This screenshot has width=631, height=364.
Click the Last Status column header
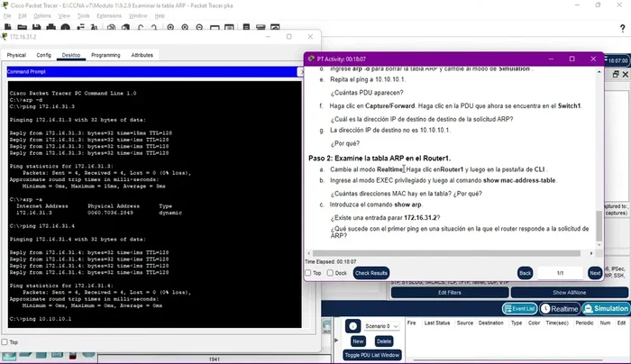(x=436, y=323)
